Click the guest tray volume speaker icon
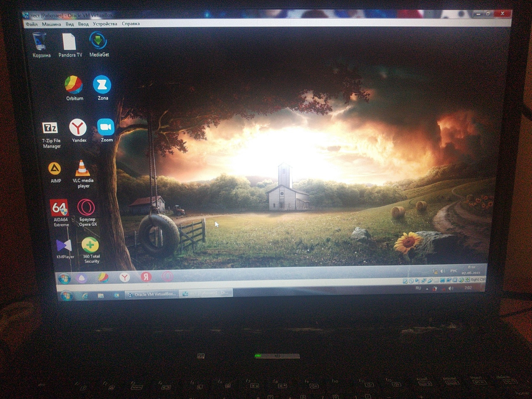The width and height of the screenshot is (532, 399). (x=443, y=271)
